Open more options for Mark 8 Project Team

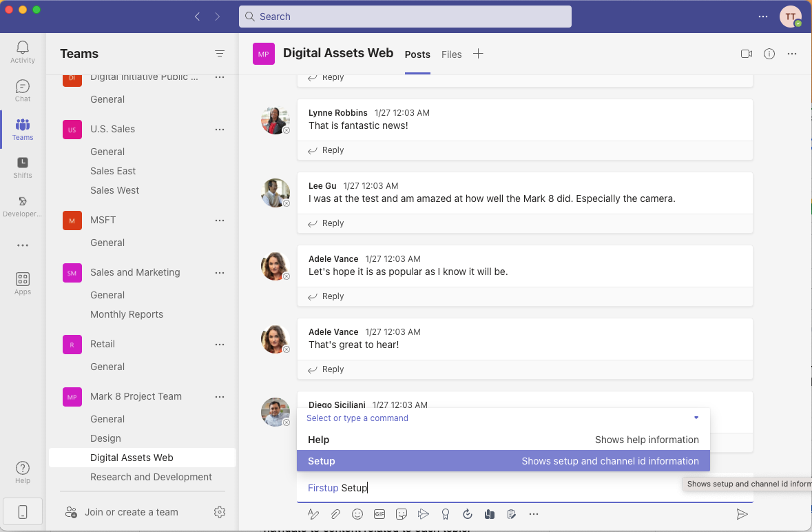click(x=220, y=397)
